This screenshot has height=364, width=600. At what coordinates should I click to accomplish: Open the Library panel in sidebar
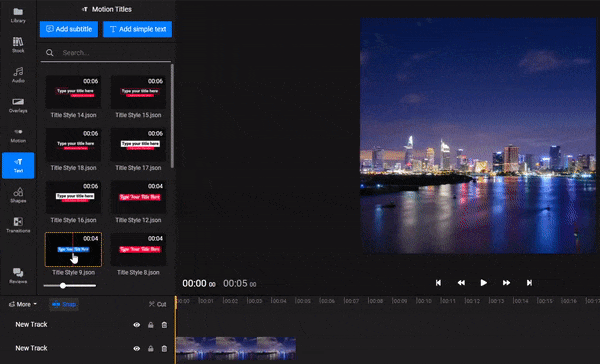click(18, 15)
